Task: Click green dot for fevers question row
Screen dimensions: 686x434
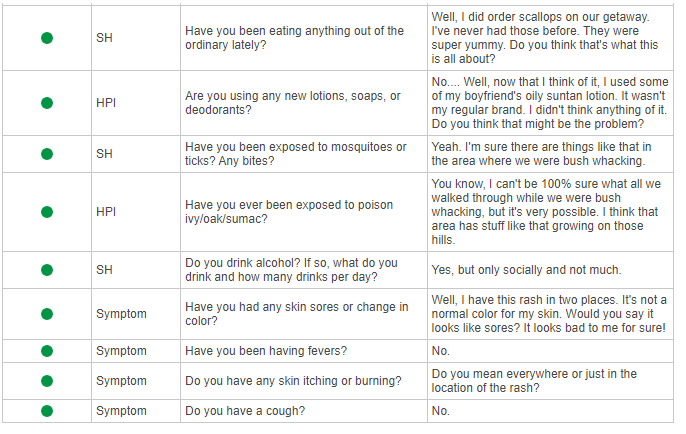Action: coord(47,351)
